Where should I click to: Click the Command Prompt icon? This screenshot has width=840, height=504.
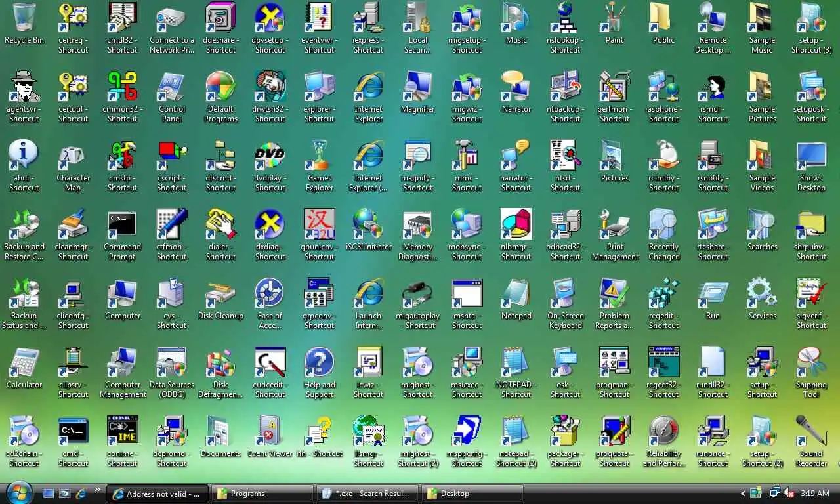click(x=123, y=224)
